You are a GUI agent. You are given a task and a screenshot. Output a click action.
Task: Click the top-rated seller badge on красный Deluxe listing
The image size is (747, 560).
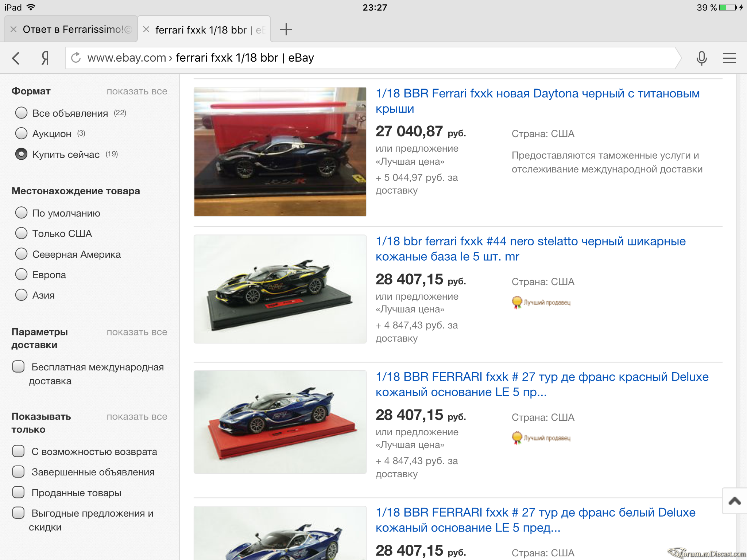(x=541, y=438)
